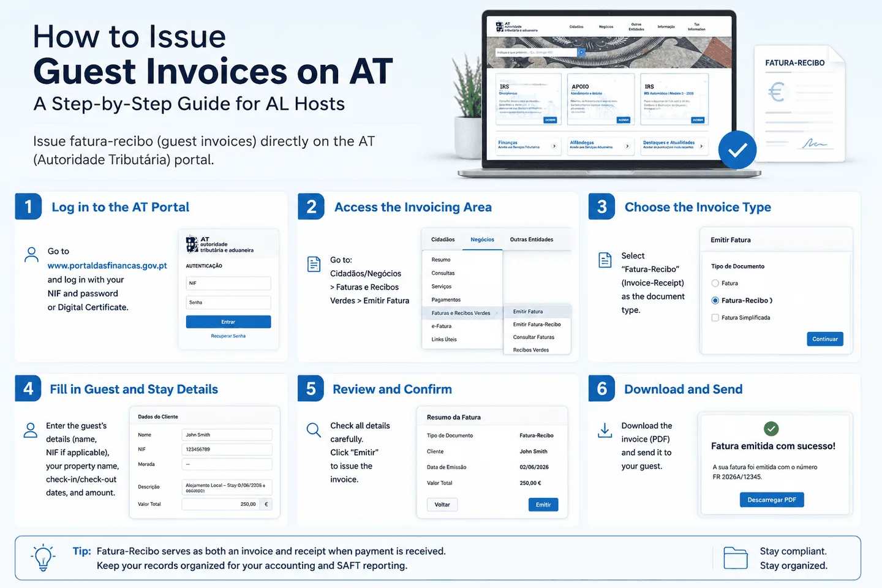882x588 pixels.
Task: Click the Entrar login button
Action: click(228, 322)
